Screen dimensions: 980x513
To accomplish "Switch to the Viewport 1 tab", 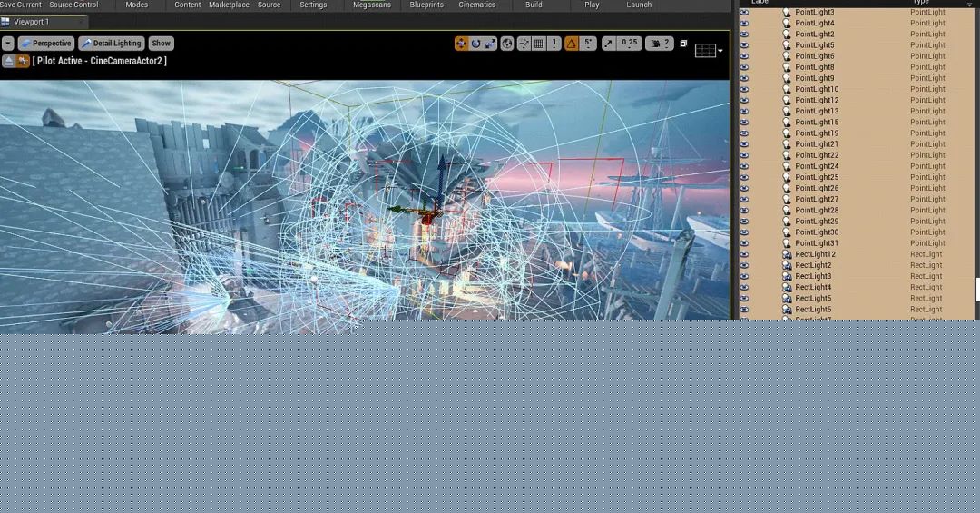I will point(31,22).
